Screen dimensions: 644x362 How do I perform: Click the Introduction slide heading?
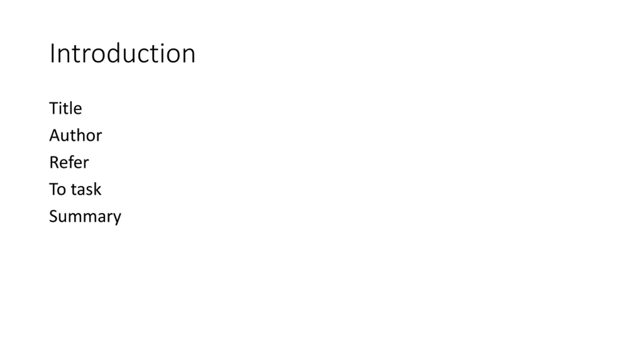(x=123, y=53)
